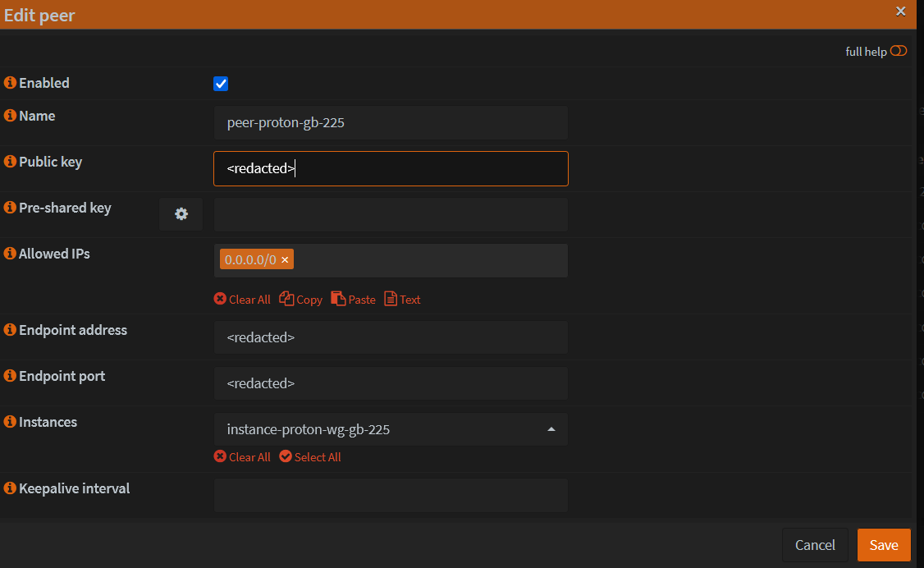Save the peer configuration
The image size is (924, 568).
884,545
